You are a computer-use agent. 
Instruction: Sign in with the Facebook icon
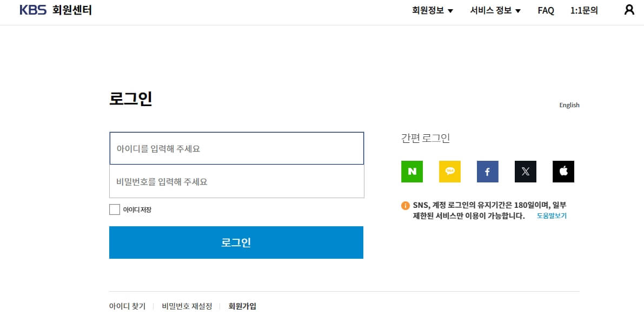coord(487,172)
